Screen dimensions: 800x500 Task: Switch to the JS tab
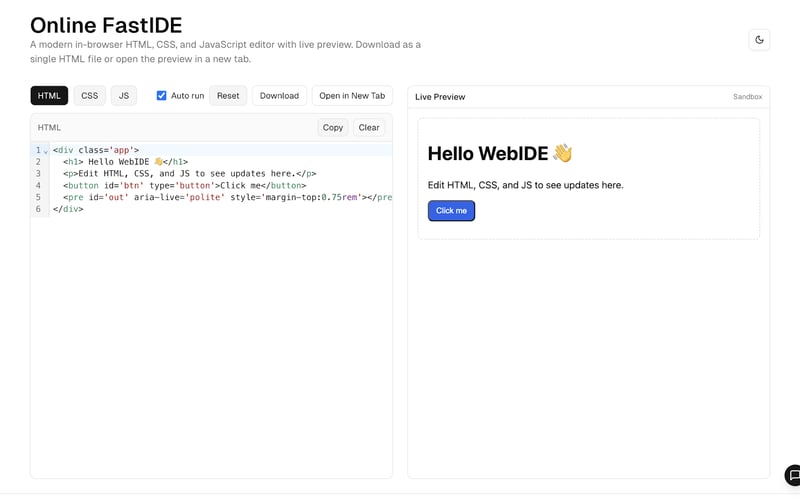[x=124, y=95]
